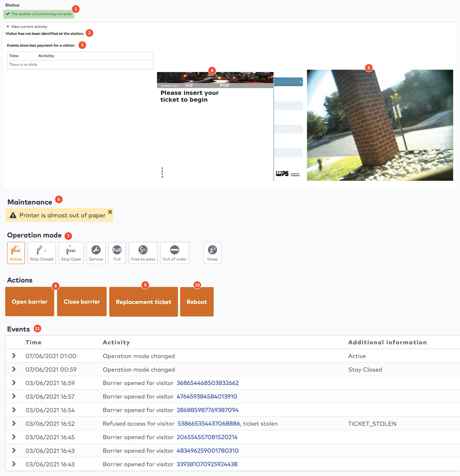Expand the ticket stolen event row
This screenshot has width=460, height=476.
point(14,423)
